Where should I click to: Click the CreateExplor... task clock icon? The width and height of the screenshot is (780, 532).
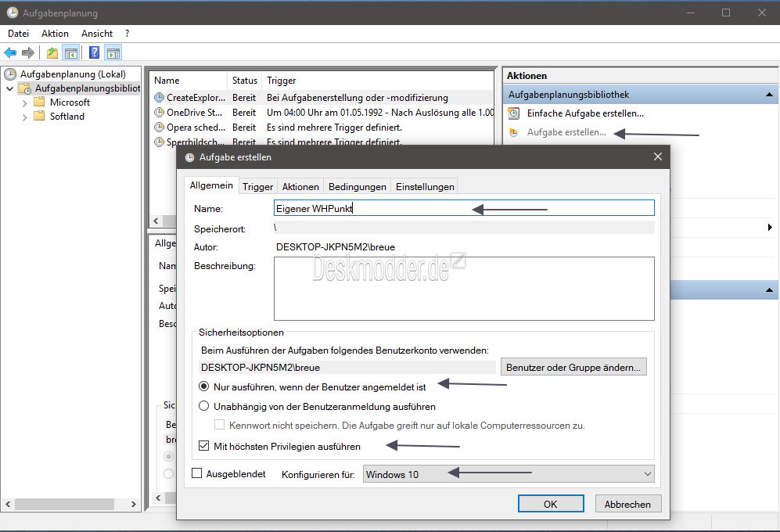(159, 98)
